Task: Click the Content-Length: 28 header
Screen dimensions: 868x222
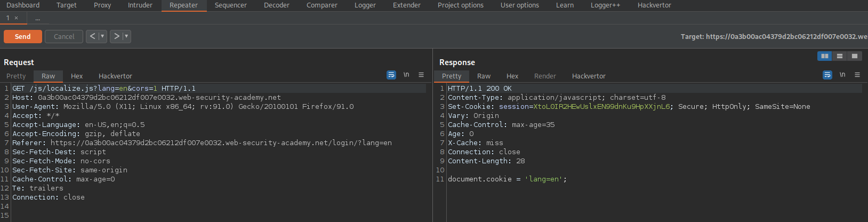Action: point(486,161)
